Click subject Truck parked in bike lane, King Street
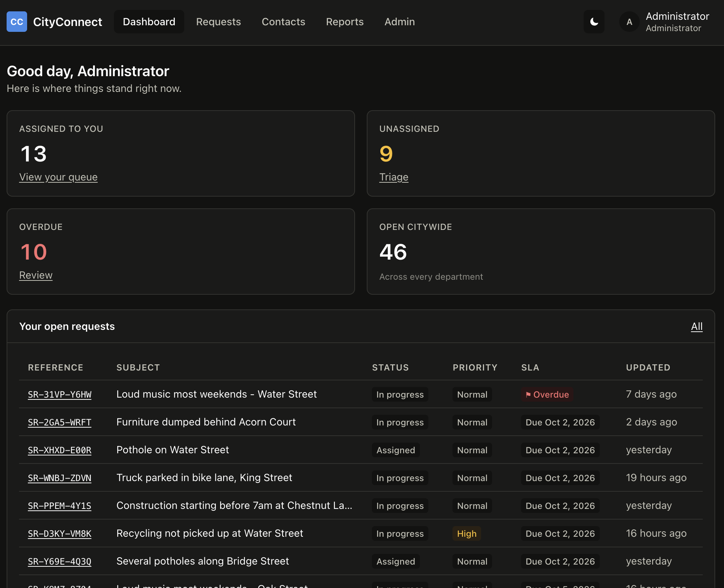The width and height of the screenshot is (724, 588). point(204,478)
